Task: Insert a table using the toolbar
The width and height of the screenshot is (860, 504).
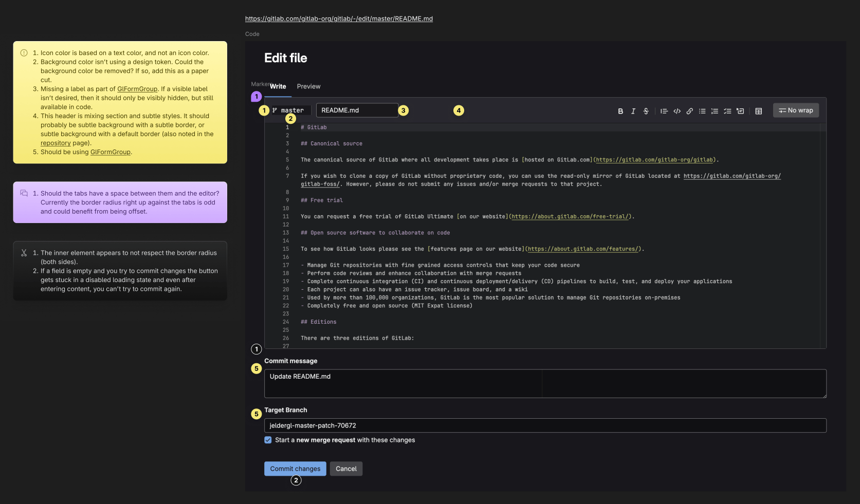Action: [x=759, y=111]
